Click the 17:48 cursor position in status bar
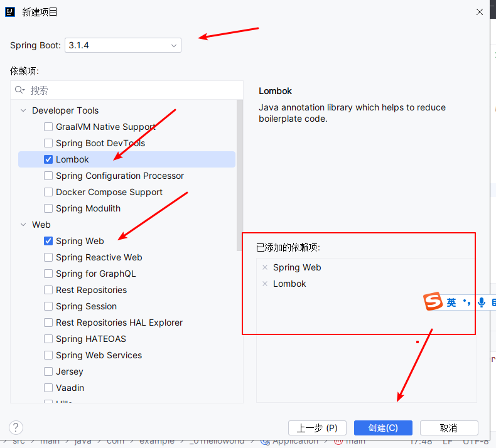This screenshot has width=496, height=448. [x=421, y=442]
